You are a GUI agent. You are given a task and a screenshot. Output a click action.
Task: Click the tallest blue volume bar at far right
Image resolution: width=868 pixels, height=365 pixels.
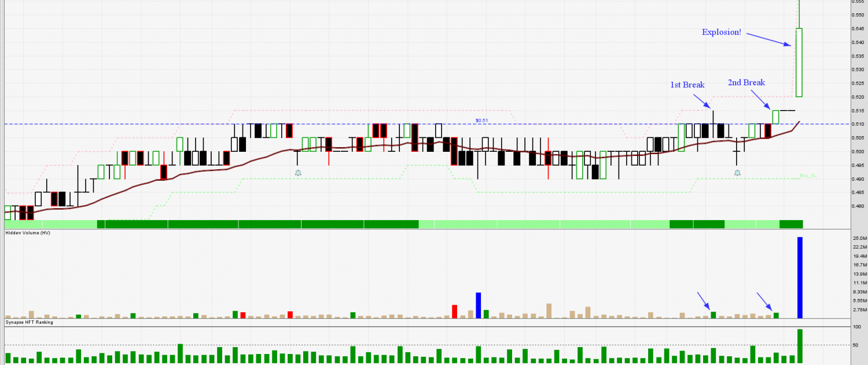coord(800,278)
